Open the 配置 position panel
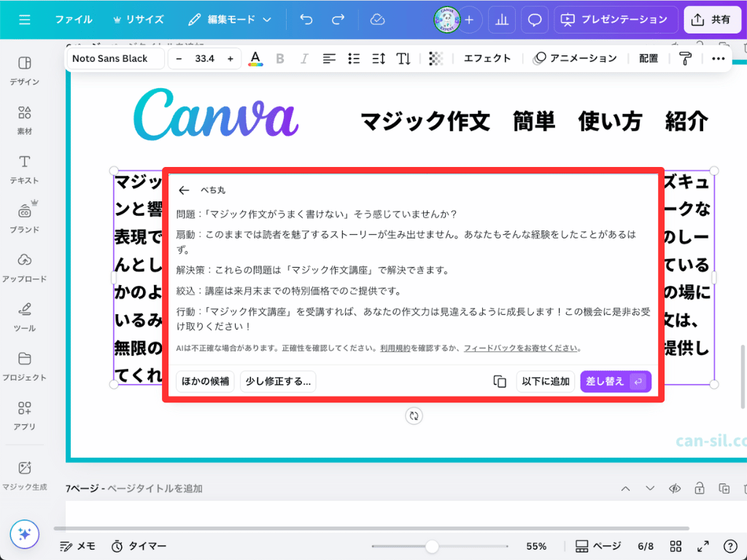 pyautogui.click(x=649, y=58)
